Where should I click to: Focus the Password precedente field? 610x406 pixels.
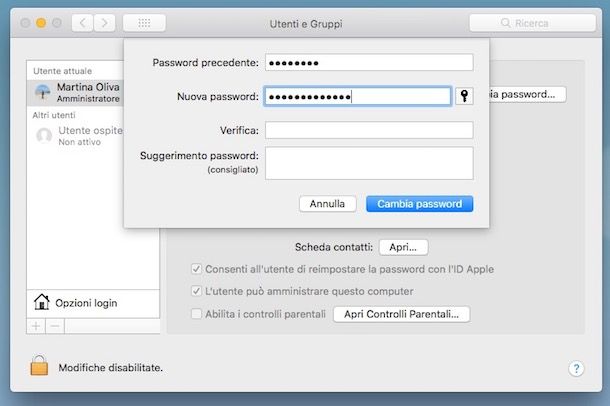pyautogui.click(x=369, y=62)
